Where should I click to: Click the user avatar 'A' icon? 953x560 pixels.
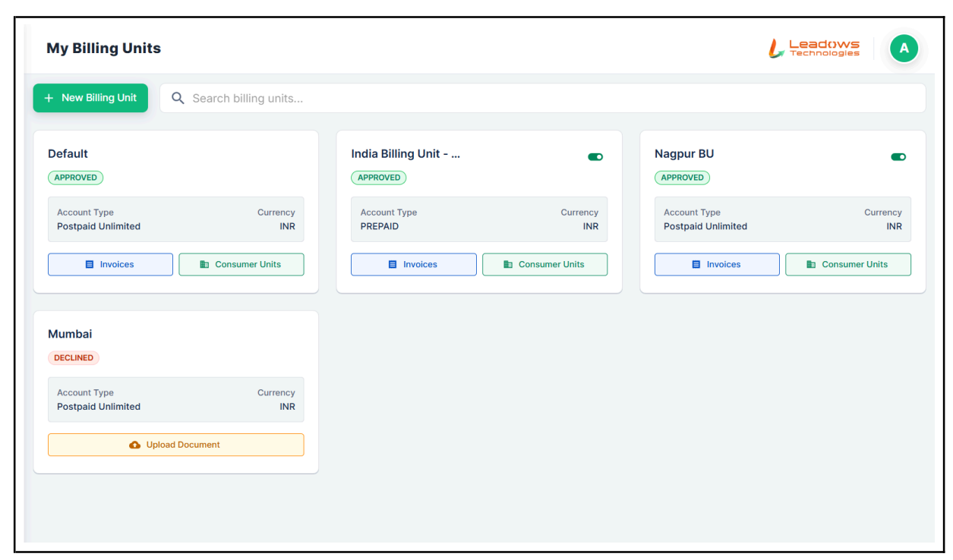coord(904,49)
